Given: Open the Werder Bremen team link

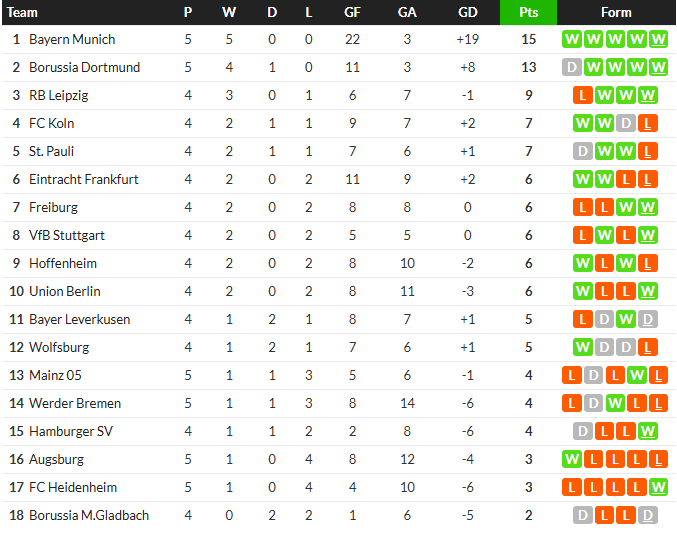Looking at the screenshot, I should 75,403.
